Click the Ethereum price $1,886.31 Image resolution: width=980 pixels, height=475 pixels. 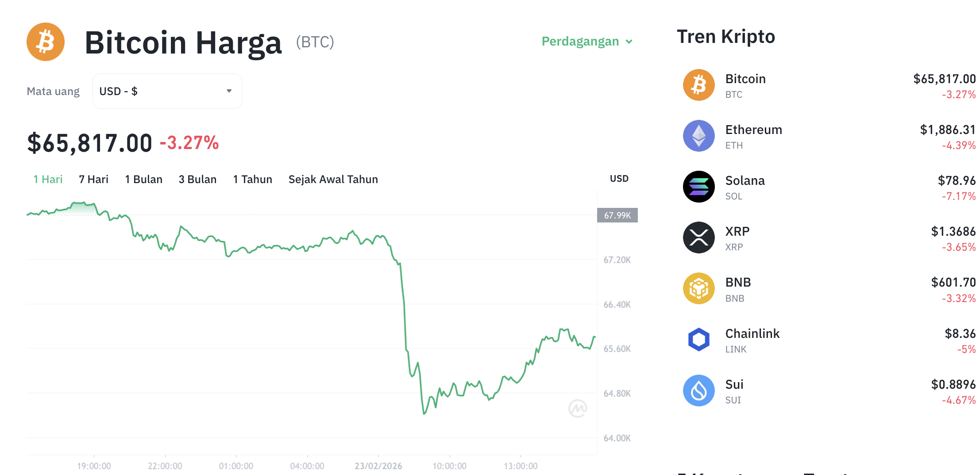click(x=947, y=130)
